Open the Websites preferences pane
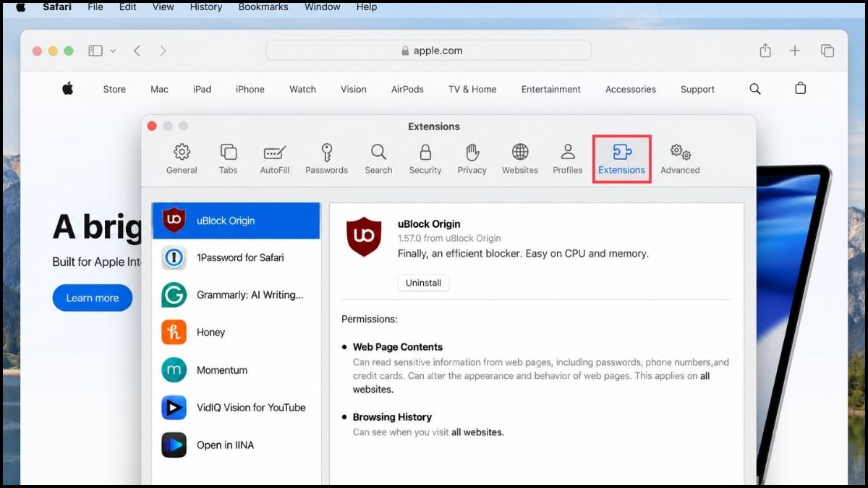Screen dimensions: 868x488 pos(520,159)
